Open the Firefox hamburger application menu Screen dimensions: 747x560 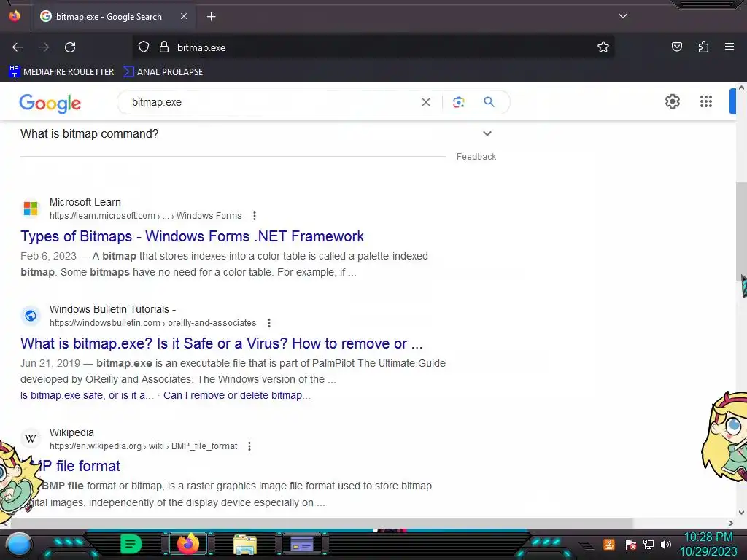729,47
